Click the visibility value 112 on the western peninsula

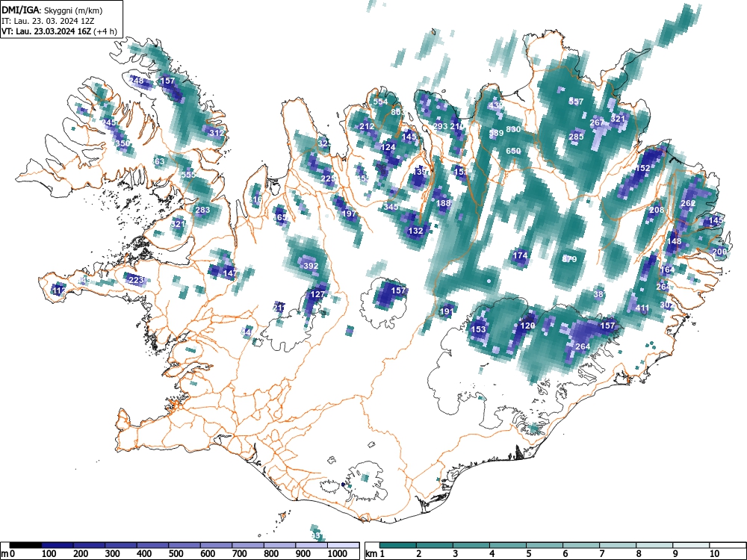[59, 290]
